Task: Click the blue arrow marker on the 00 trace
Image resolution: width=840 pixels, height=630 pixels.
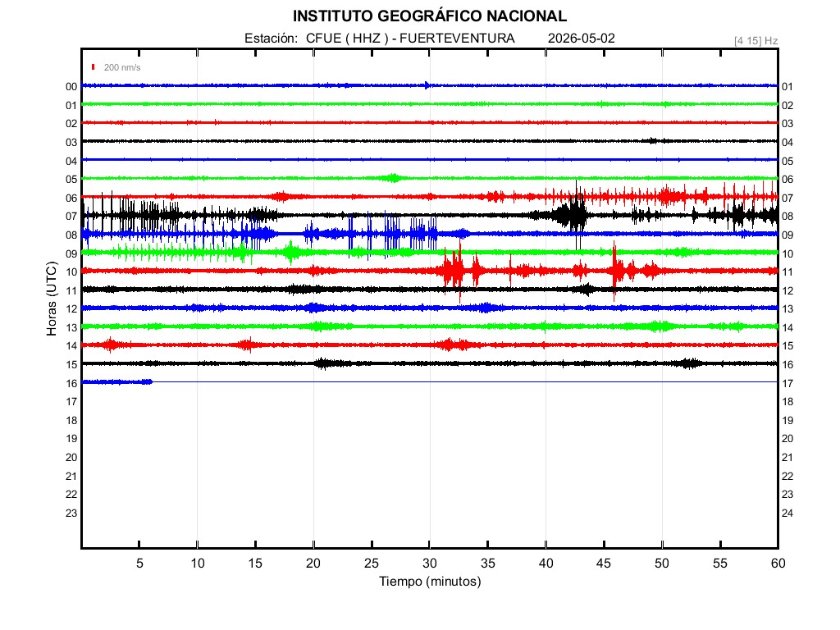Action: (427, 85)
